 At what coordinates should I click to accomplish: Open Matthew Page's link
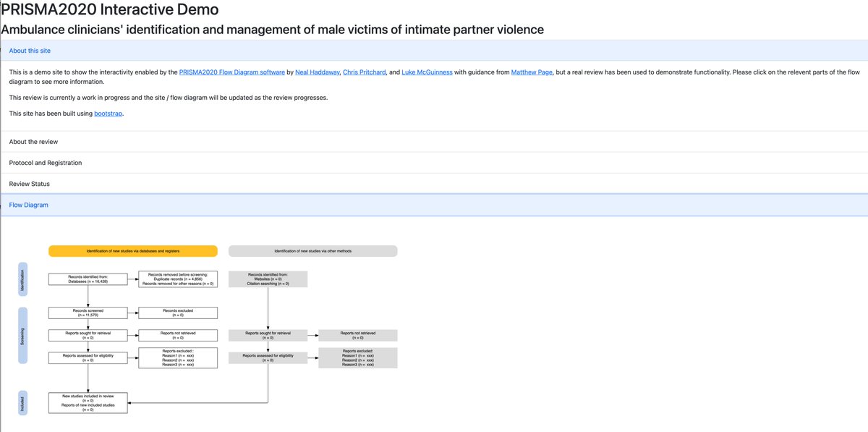[532, 73]
